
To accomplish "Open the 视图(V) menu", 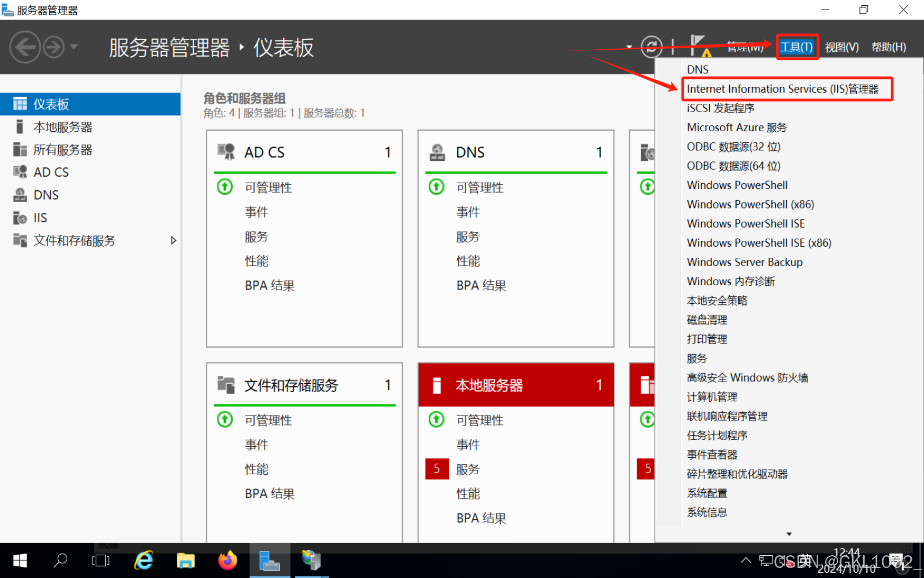I will pos(842,47).
